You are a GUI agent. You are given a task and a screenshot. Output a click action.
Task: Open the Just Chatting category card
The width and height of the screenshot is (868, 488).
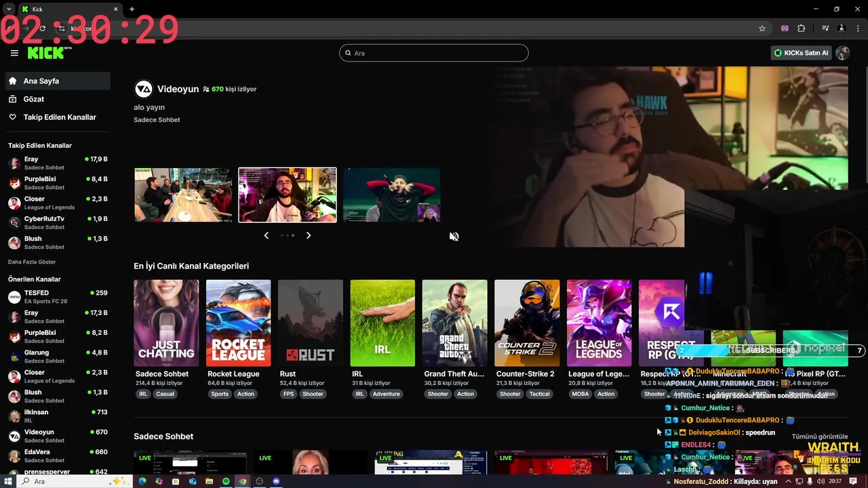coord(166,323)
